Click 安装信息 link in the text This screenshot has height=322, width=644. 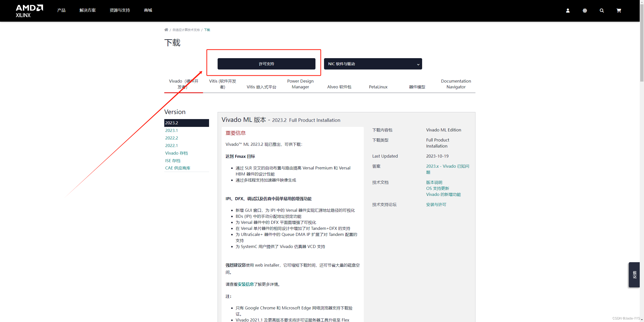pyautogui.click(x=246, y=284)
